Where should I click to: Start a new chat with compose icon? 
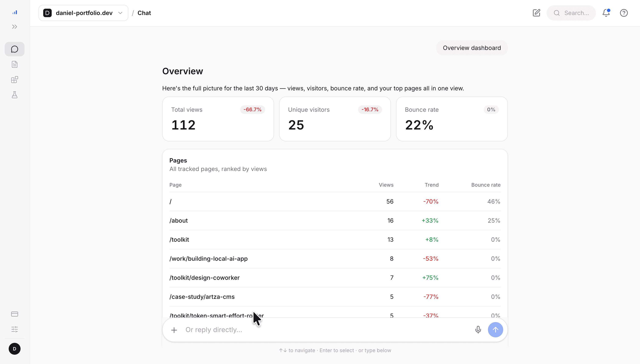pos(536,13)
